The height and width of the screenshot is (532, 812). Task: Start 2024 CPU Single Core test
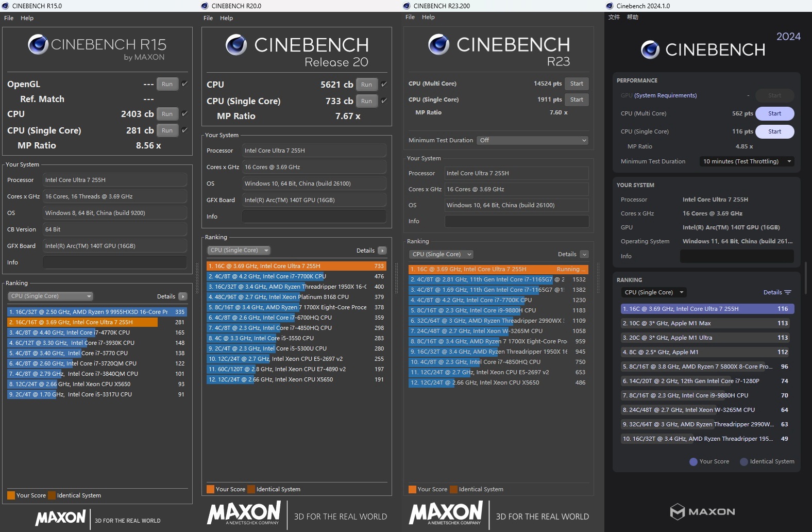(775, 131)
